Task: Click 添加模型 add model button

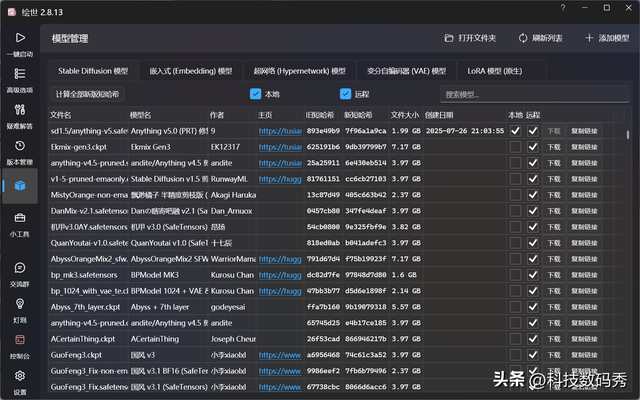Action: coord(607,38)
